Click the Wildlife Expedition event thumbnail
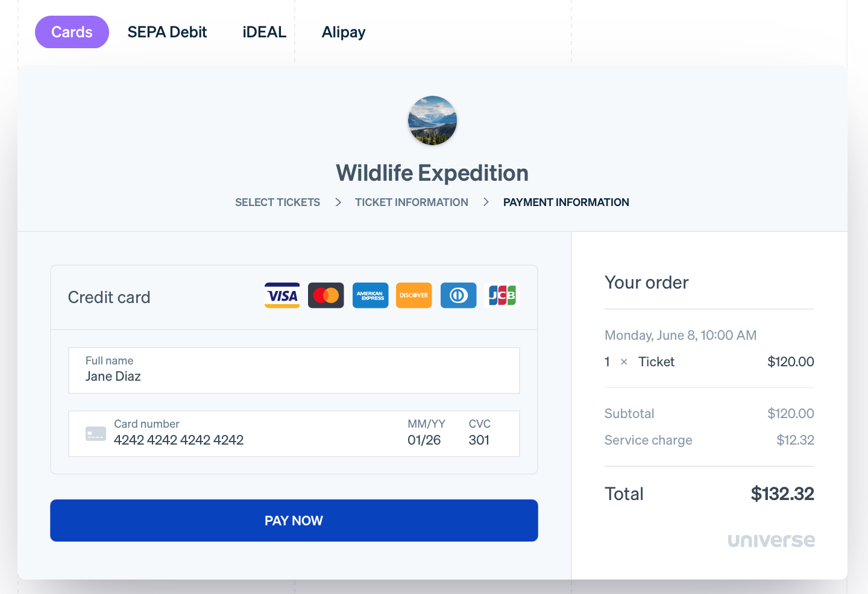The image size is (868, 594). [432, 120]
